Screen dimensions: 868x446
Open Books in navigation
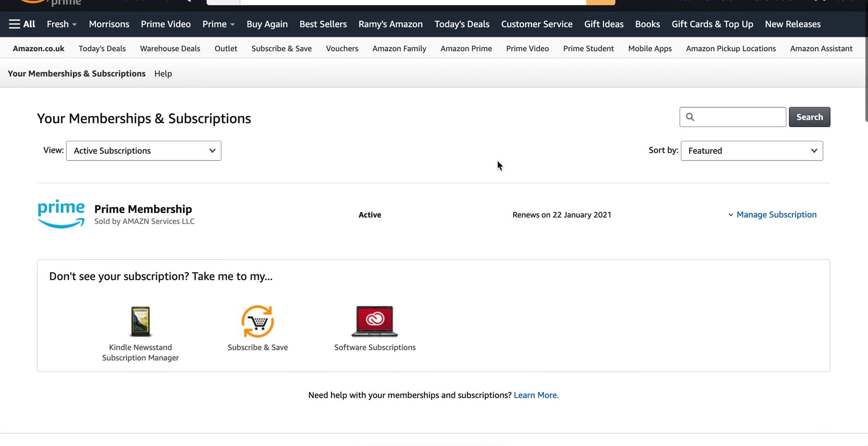(647, 24)
